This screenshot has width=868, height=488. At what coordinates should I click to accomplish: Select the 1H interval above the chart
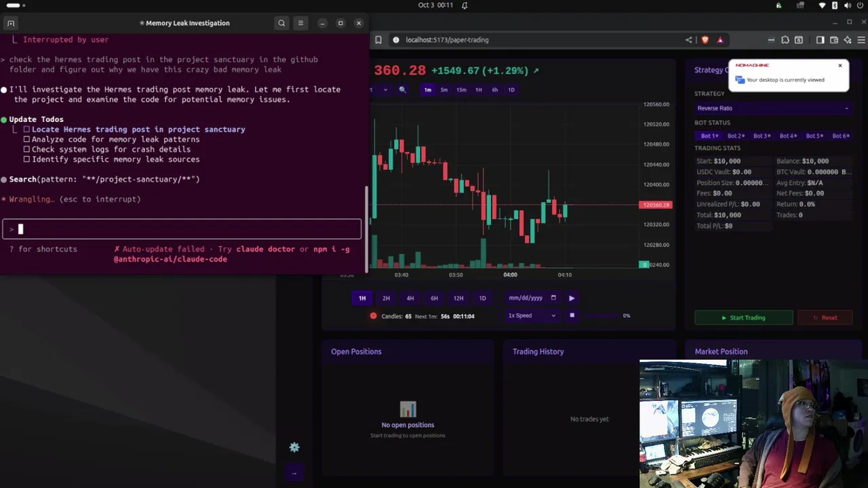pos(478,89)
